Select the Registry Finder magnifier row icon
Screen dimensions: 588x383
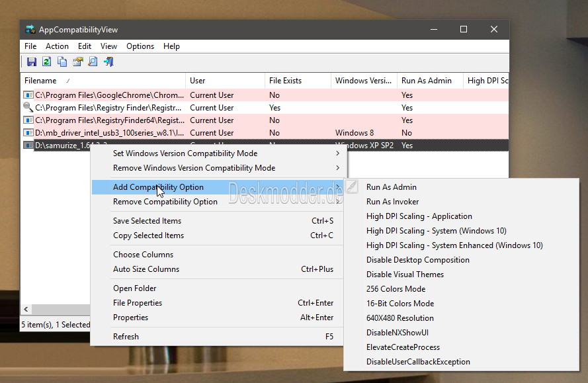point(28,108)
